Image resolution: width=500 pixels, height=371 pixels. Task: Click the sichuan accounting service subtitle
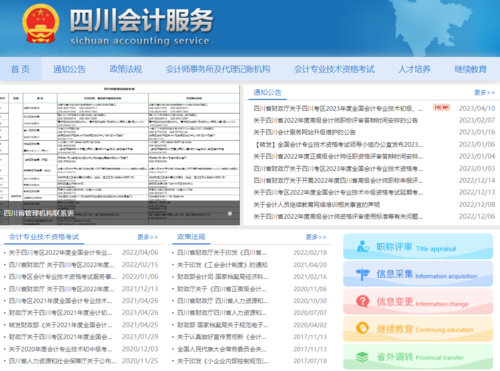click(x=140, y=41)
